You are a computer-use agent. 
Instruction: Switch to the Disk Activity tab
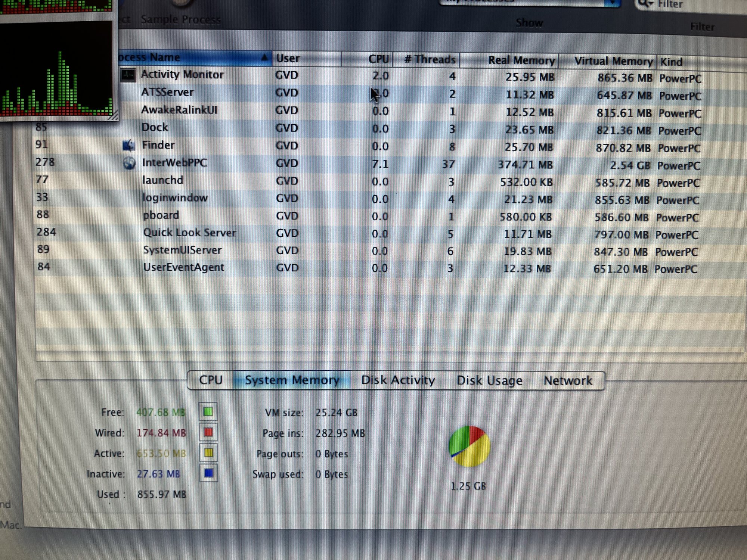398,380
